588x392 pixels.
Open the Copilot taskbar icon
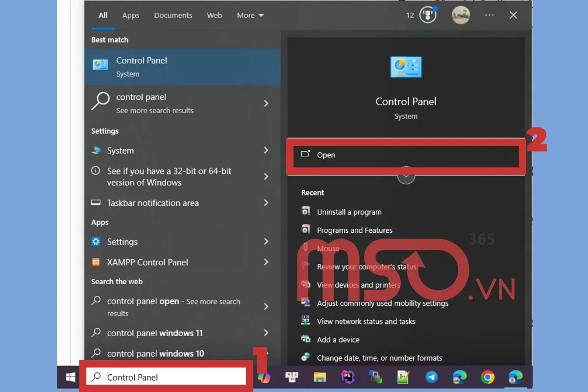264,377
